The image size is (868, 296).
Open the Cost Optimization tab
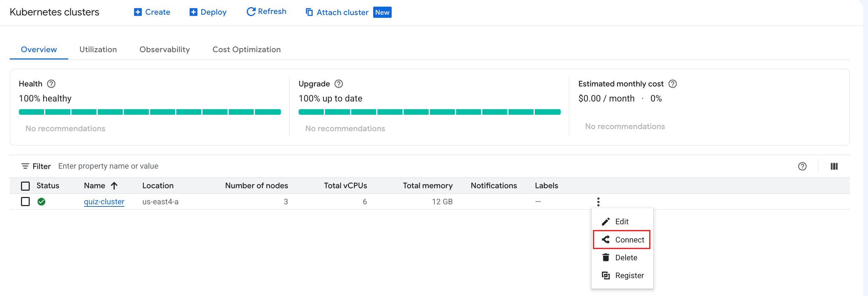click(247, 49)
